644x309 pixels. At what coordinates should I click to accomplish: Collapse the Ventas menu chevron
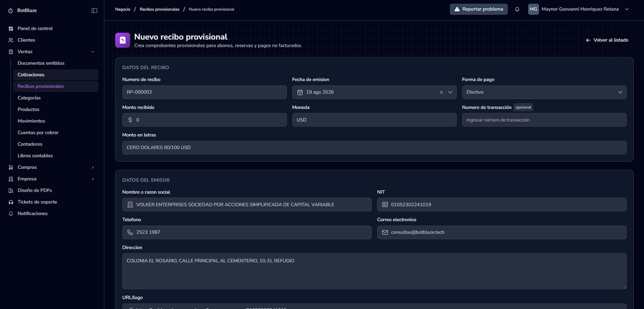point(93,52)
